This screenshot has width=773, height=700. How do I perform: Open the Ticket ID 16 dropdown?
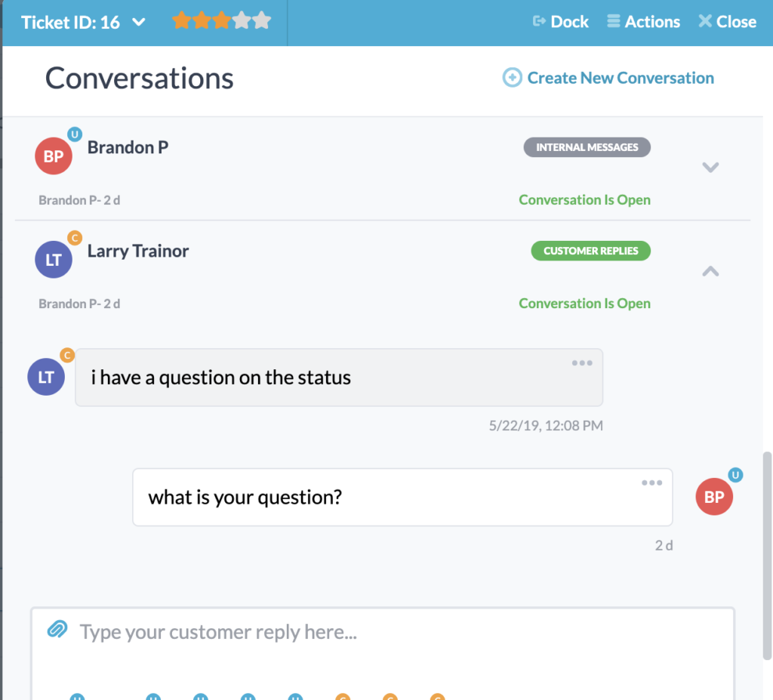83,22
